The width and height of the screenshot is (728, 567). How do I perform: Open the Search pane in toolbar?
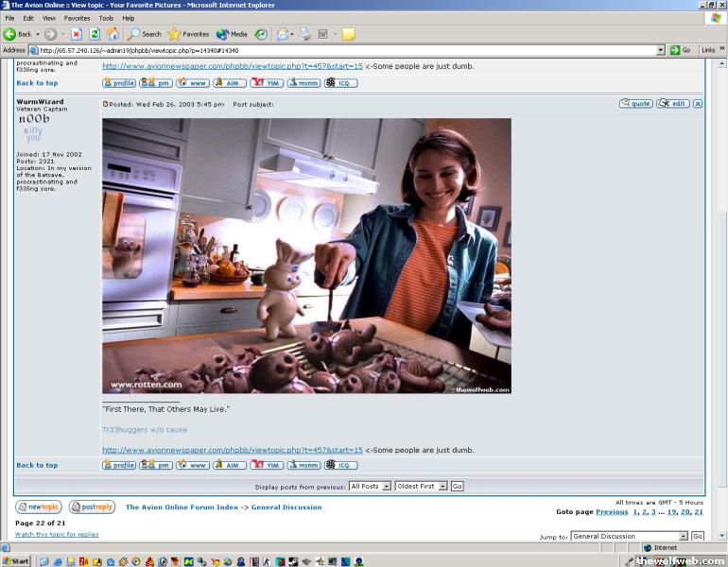145,34
